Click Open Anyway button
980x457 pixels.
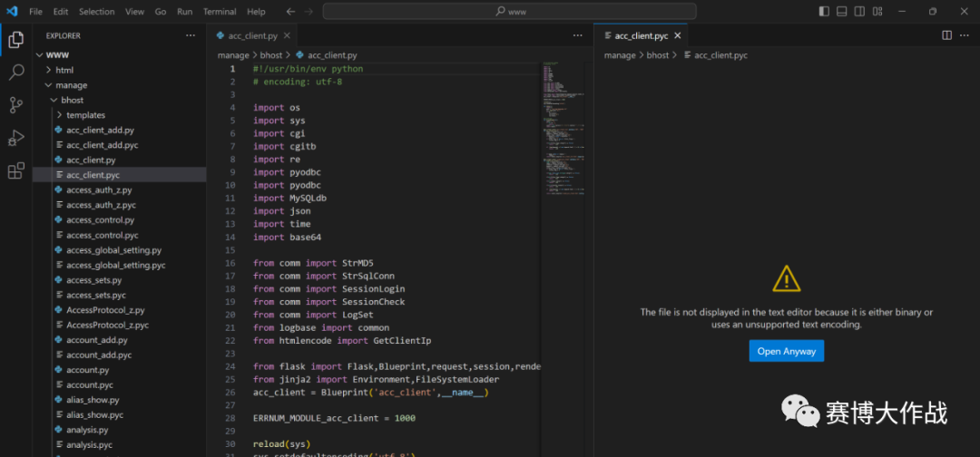tap(786, 351)
